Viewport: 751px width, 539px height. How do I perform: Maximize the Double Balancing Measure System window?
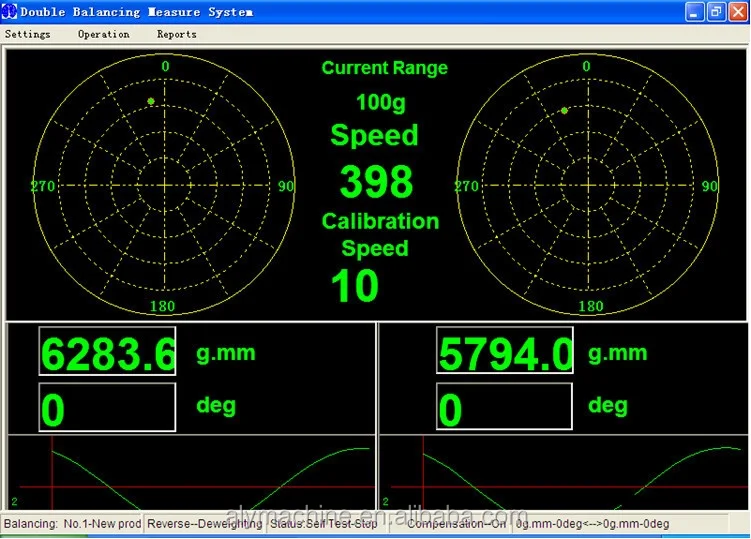point(714,12)
